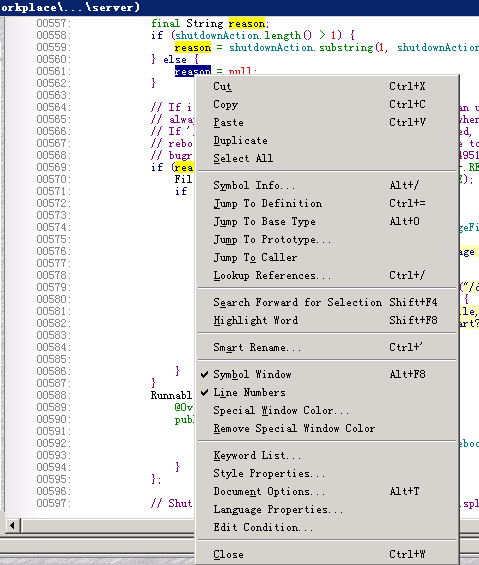Select Copy in the context menu
479x565 pixels.
pyautogui.click(x=327, y=104)
